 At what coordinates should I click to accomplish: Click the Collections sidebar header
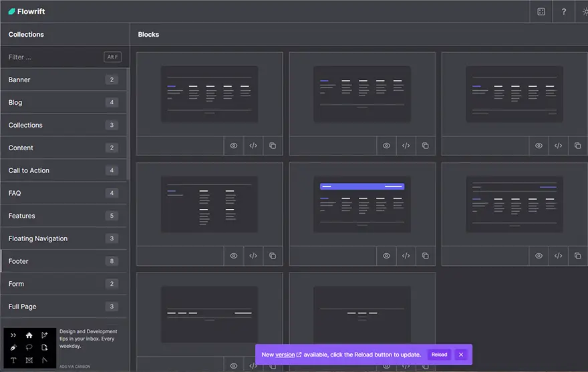pyautogui.click(x=26, y=35)
